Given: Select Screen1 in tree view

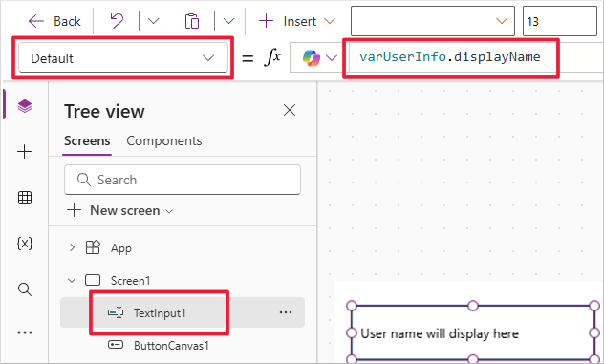Looking at the screenshot, I should pyautogui.click(x=130, y=281).
